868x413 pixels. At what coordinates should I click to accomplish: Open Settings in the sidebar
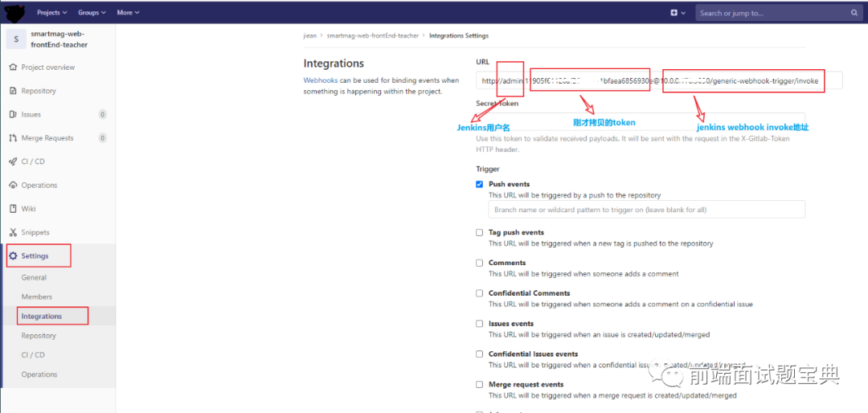tap(35, 256)
